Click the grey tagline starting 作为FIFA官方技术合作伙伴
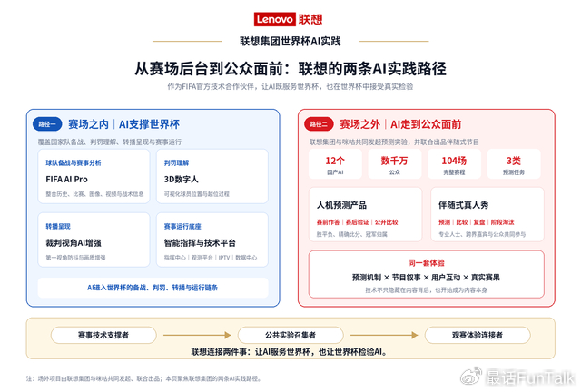Viewport: 581px width, 392px height. pyautogui.click(x=290, y=87)
